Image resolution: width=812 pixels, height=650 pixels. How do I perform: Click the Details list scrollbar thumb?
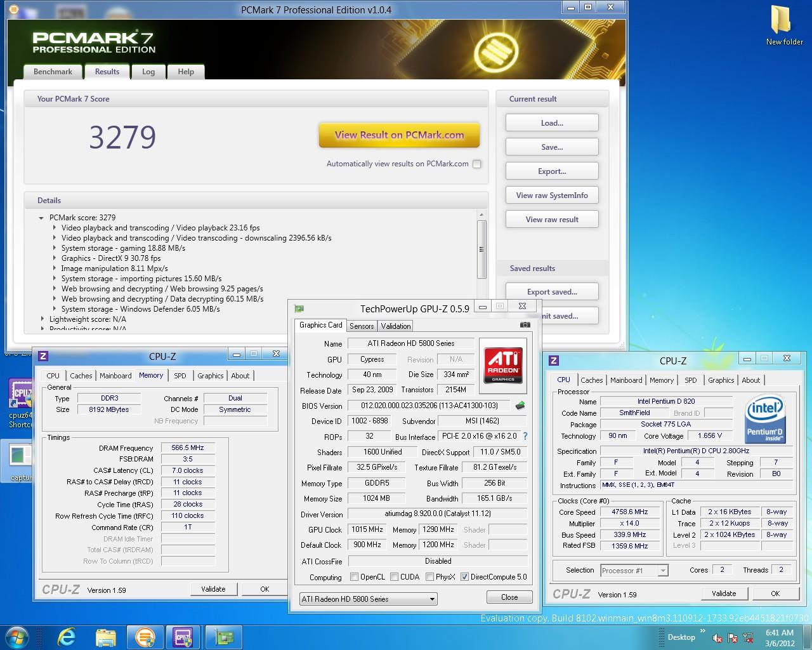click(x=481, y=249)
